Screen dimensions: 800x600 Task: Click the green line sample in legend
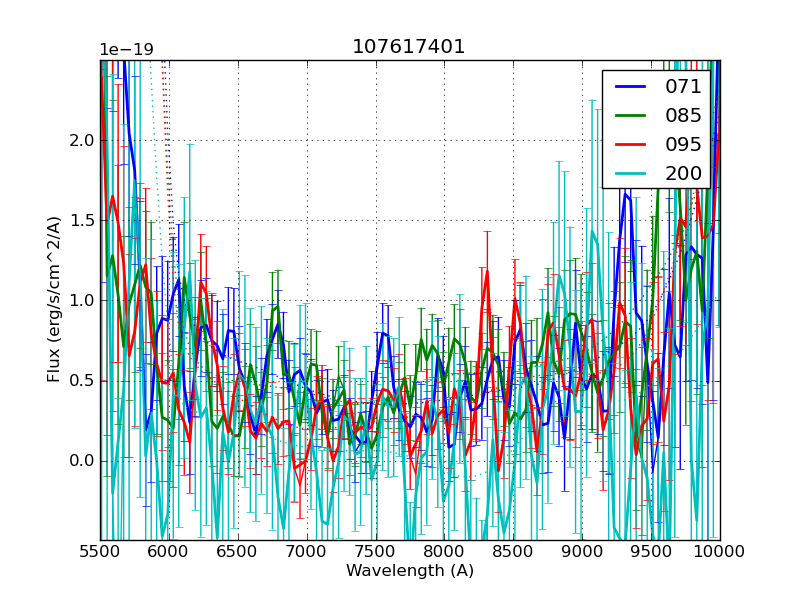[631, 116]
